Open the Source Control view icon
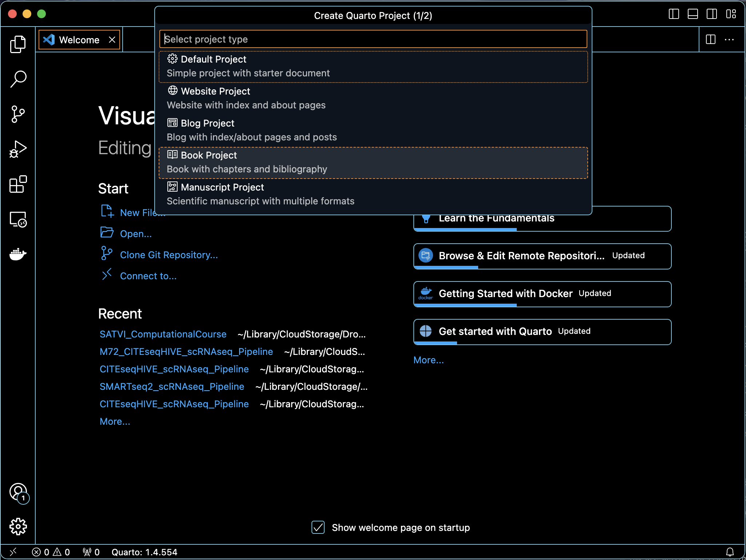Screen dimensions: 746x560 click(x=18, y=114)
